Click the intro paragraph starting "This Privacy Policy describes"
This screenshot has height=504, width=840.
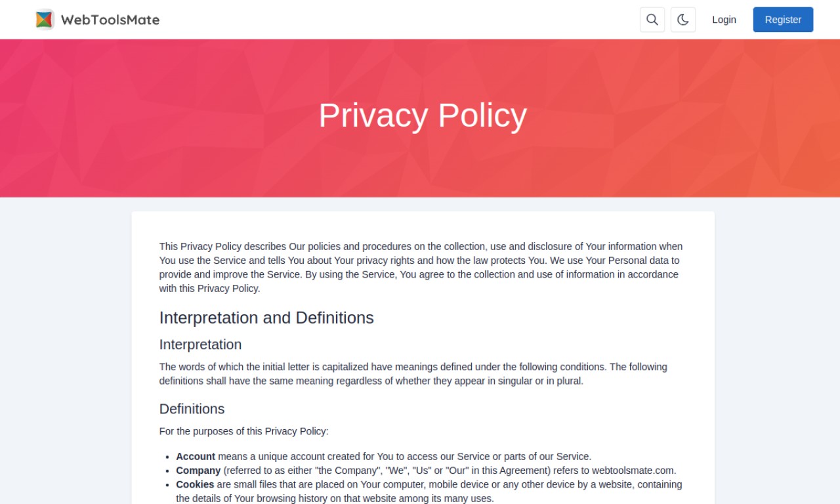tap(421, 267)
